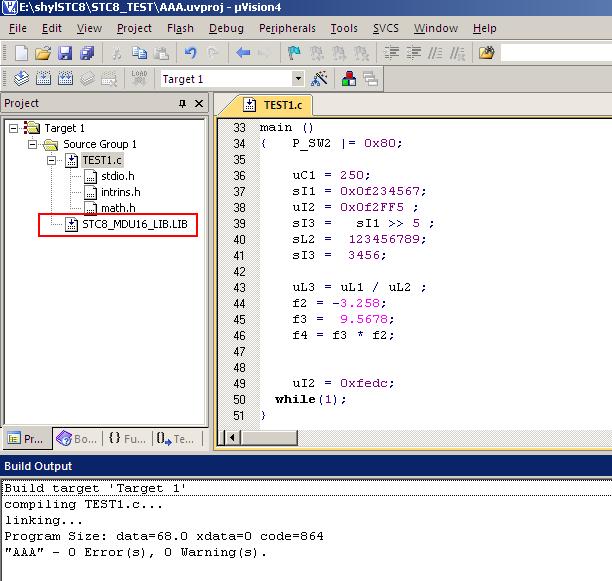
Task: Close the Project panel
Action: click(x=199, y=103)
